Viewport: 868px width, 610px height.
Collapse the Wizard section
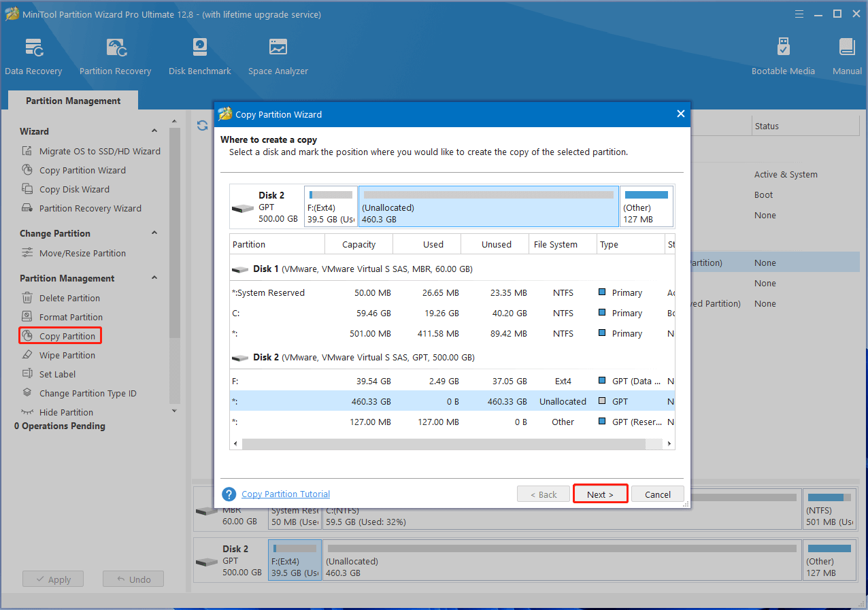(x=154, y=131)
